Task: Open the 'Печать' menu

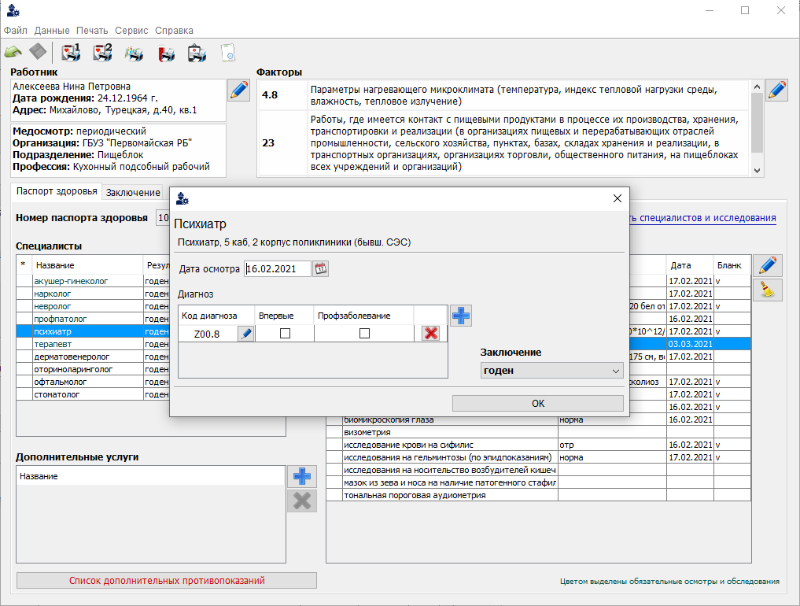Action: [x=92, y=31]
